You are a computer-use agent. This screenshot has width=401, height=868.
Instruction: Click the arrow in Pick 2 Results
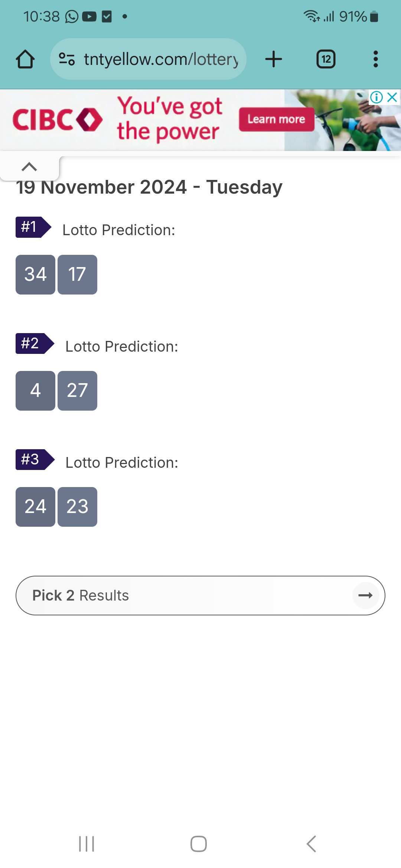click(x=365, y=595)
